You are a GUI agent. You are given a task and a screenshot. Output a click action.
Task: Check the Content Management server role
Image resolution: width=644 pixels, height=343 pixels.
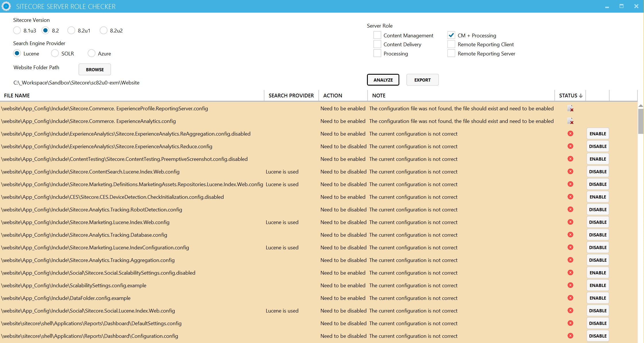pyautogui.click(x=377, y=35)
